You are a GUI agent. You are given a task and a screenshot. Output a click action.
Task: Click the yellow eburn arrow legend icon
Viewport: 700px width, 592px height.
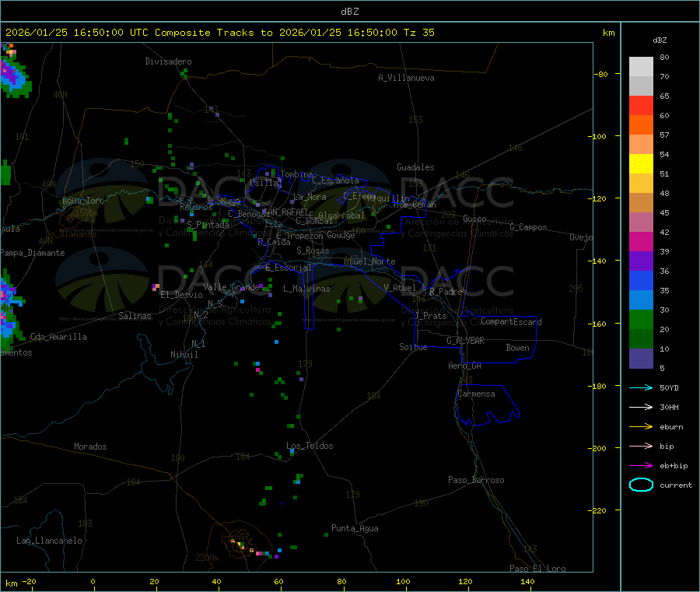[641, 426]
